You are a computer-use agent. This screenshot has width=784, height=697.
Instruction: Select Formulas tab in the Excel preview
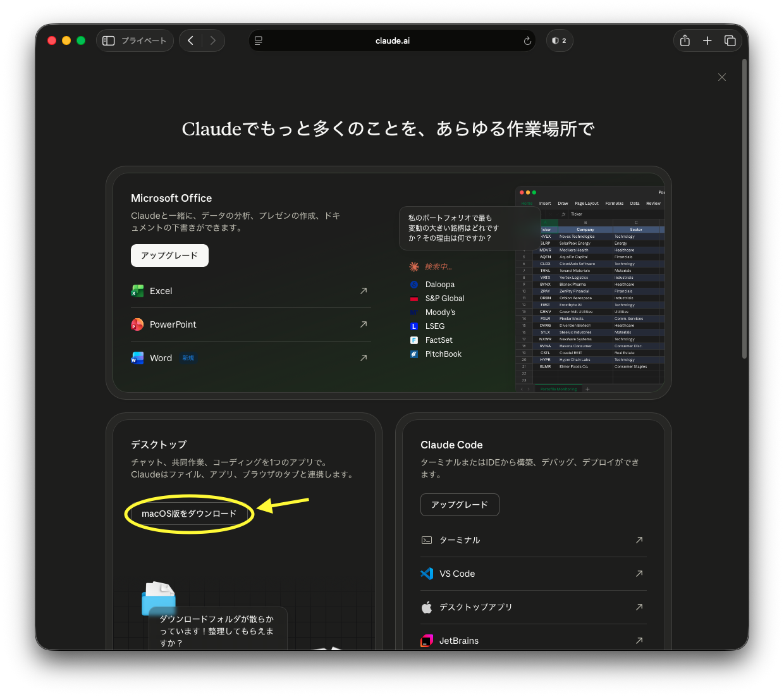[x=614, y=204]
